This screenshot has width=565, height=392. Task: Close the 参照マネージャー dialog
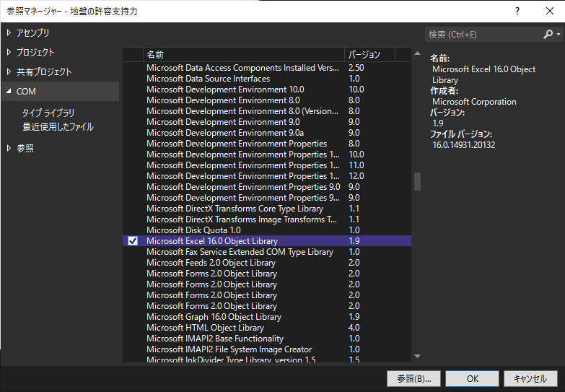coord(550,11)
